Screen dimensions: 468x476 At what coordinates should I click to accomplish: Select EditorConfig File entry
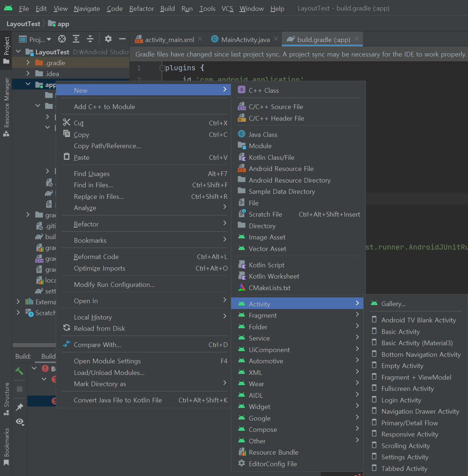point(297,464)
